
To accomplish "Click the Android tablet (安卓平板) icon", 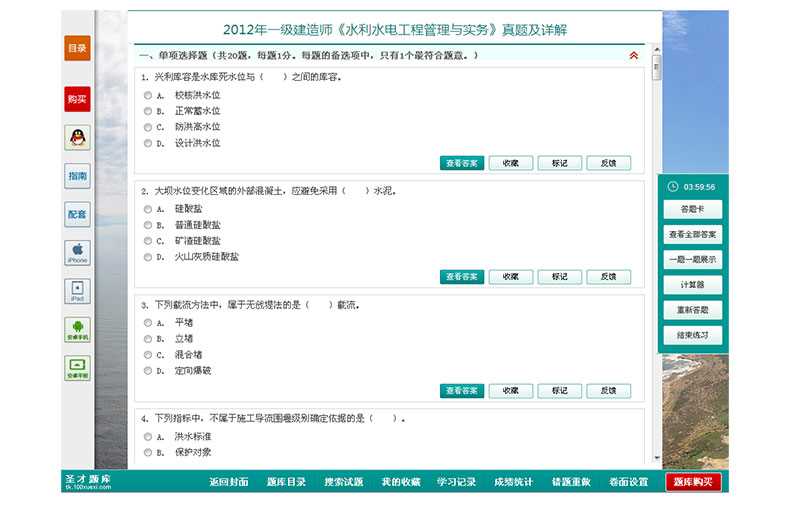I will pos(77,367).
